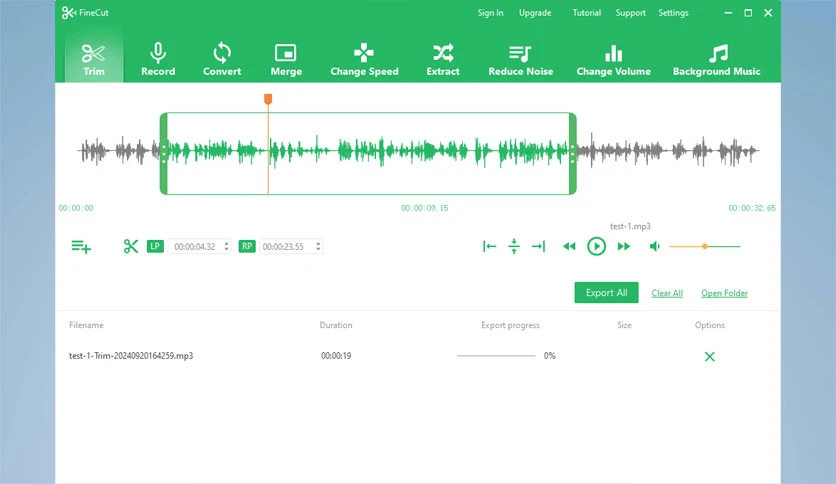Open Change Speed tool

coord(364,59)
